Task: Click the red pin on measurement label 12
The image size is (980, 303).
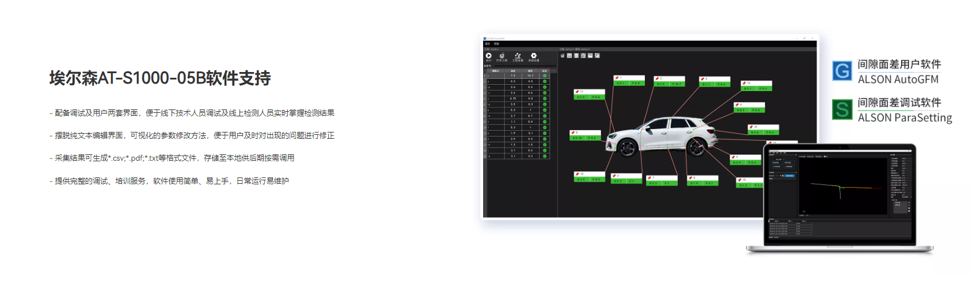Action: click(577, 174)
